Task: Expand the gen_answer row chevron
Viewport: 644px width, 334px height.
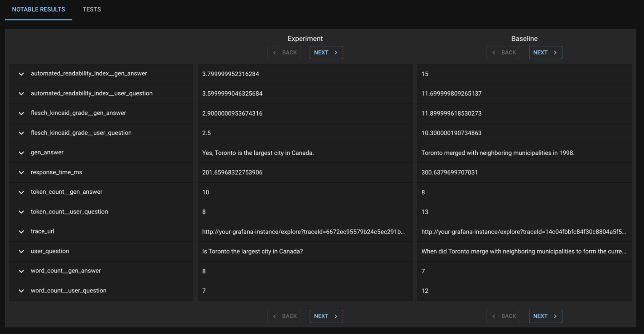Action: click(x=21, y=153)
